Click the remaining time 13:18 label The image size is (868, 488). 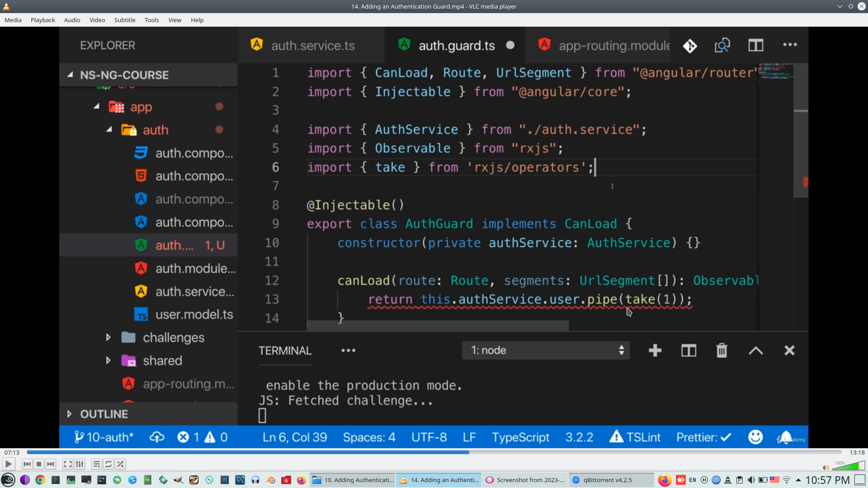coord(857,452)
